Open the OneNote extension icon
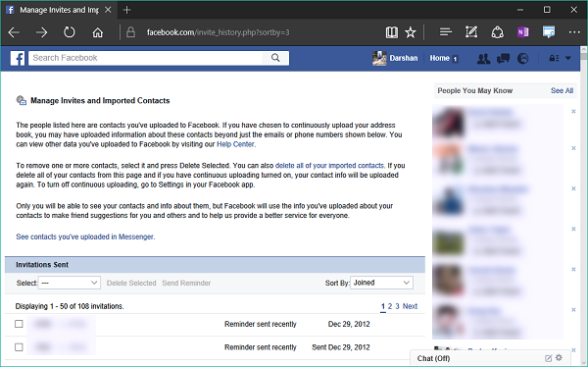588x367 pixels. 522,32
